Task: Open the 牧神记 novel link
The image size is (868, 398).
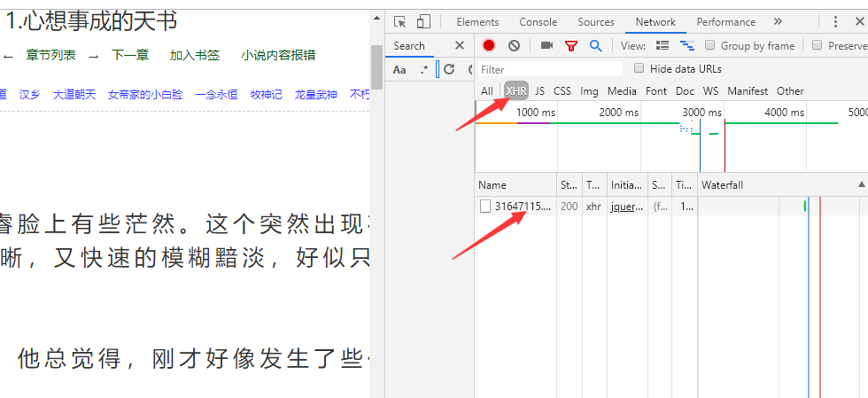Action: tap(267, 95)
